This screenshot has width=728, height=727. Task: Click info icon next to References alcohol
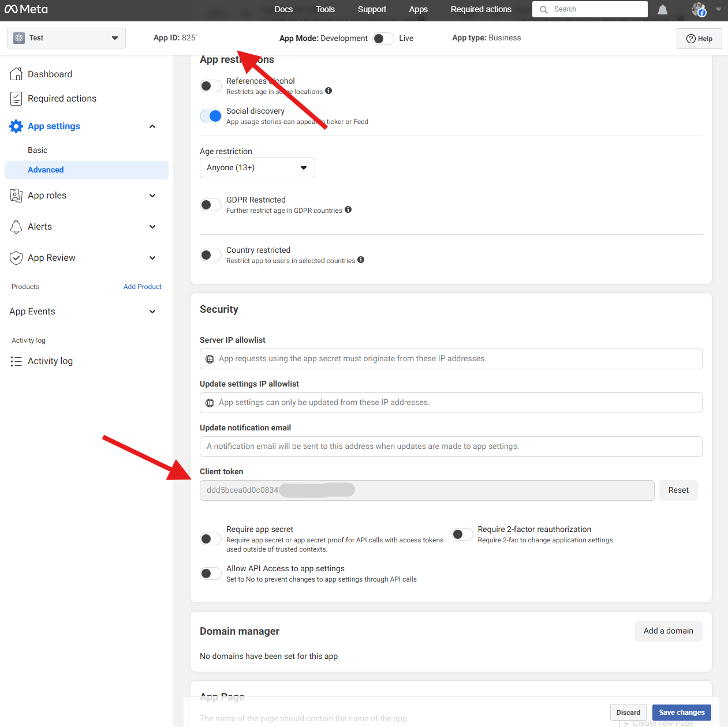pos(328,91)
